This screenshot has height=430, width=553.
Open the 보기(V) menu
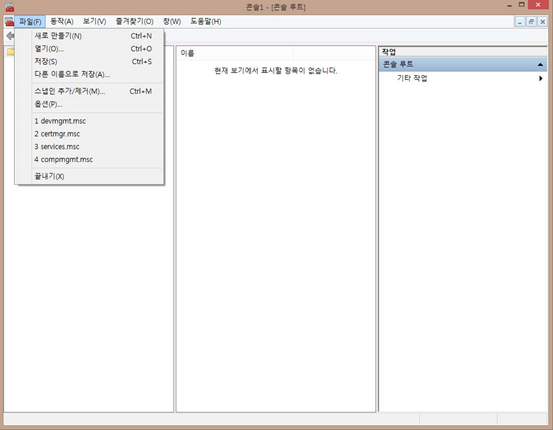pyautogui.click(x=94, y=22)
